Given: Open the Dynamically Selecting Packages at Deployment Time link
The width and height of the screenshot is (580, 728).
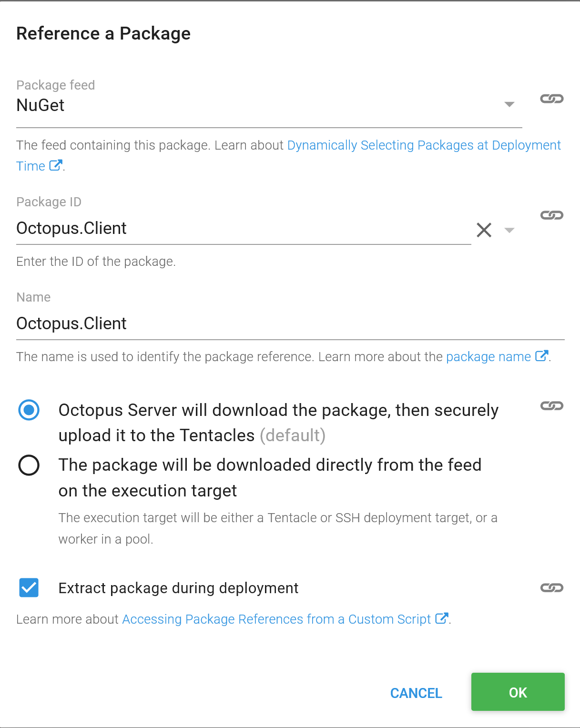Looking at the screenshot, I should point(423,145).
